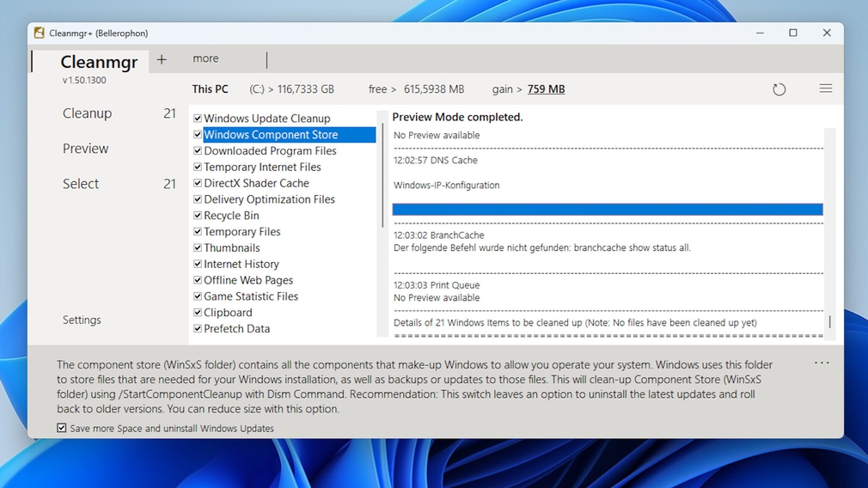Toggle the Temporary Files checkbox
Image resolution: width=868 pixels, height=488 pixels.
coord(198,231)
